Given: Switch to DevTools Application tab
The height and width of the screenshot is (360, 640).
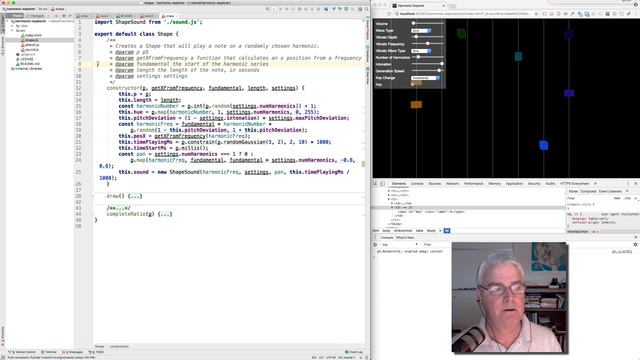Looking at the screenshot, I should 514,184.
